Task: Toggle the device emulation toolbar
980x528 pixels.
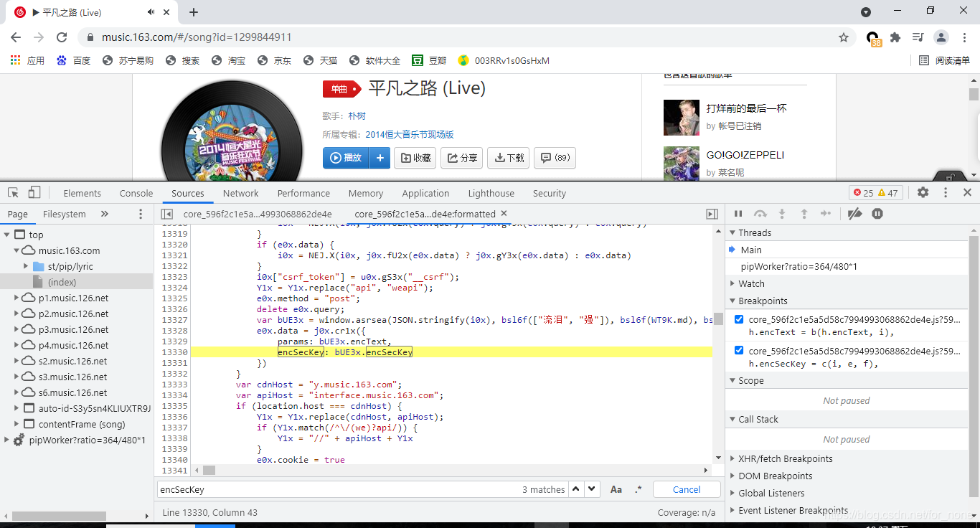Action: pos(33,193)
